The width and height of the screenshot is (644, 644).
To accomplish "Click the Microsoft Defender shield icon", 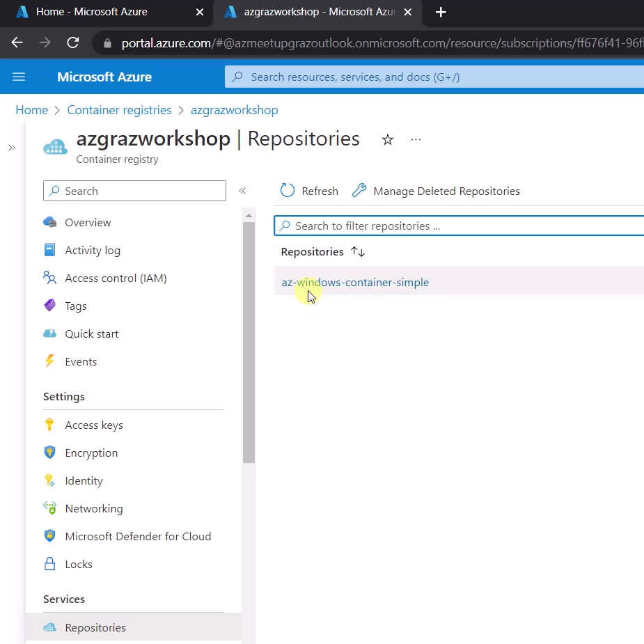I will (49, 536).
